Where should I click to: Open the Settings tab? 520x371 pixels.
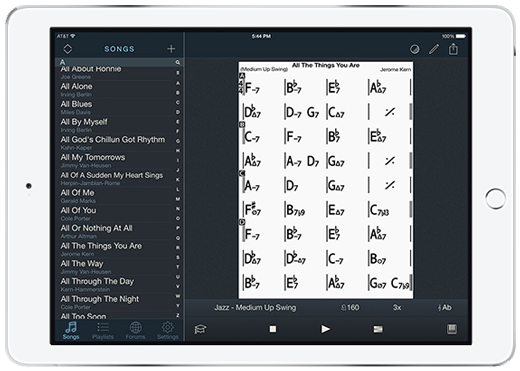[167, 331]
